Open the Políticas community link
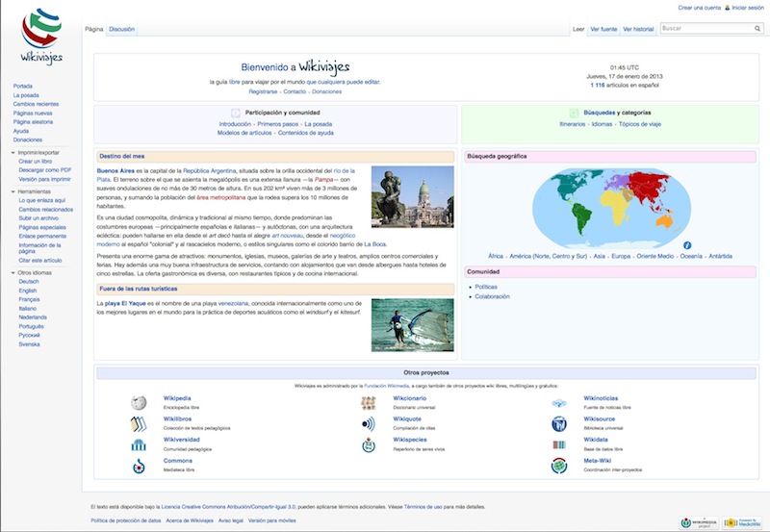The width and height of the screenshot is (770, 532). coord(486,287)
